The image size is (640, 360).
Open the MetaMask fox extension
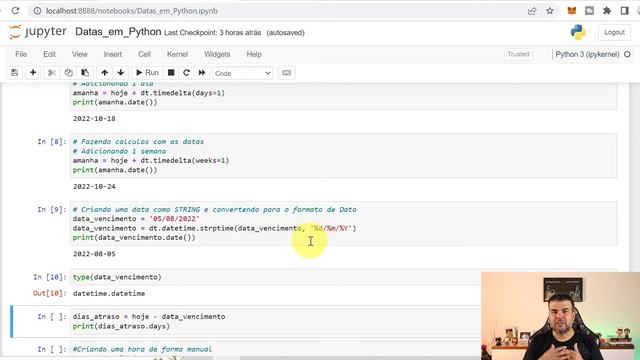572,11
